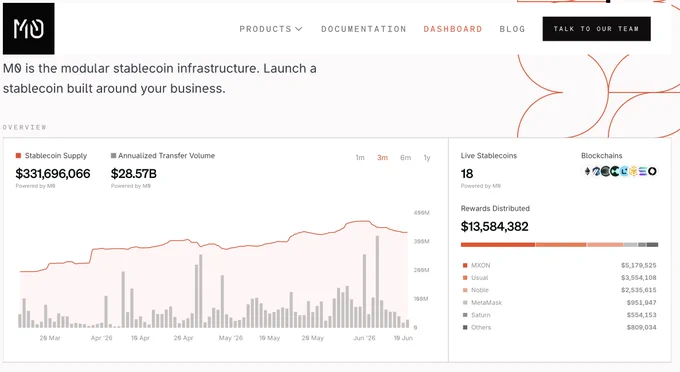This screenshot has width=680, height=372.
Task: Click the Solana blockchain icon
Action: 643,171
